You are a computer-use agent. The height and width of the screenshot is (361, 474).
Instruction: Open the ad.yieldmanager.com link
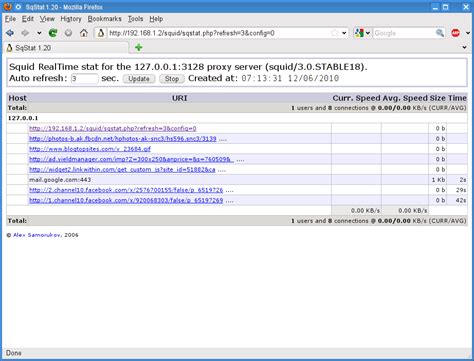click(x=131, y=159)
